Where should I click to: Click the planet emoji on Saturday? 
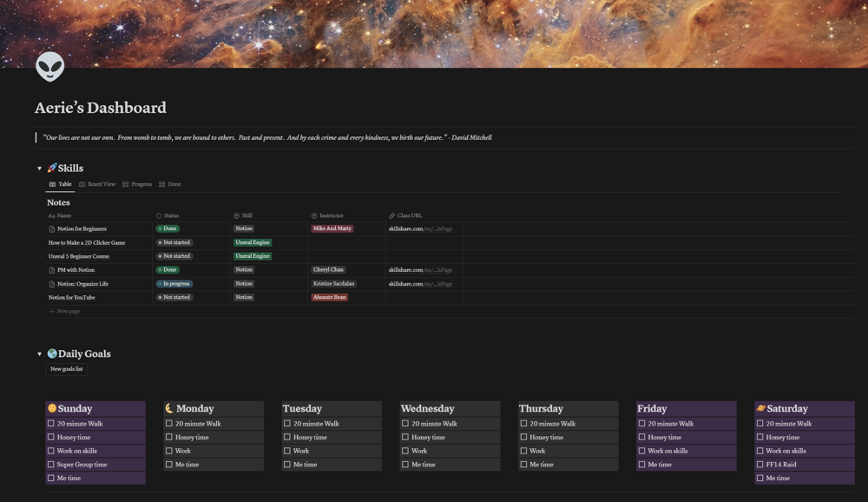click(760, 408)
